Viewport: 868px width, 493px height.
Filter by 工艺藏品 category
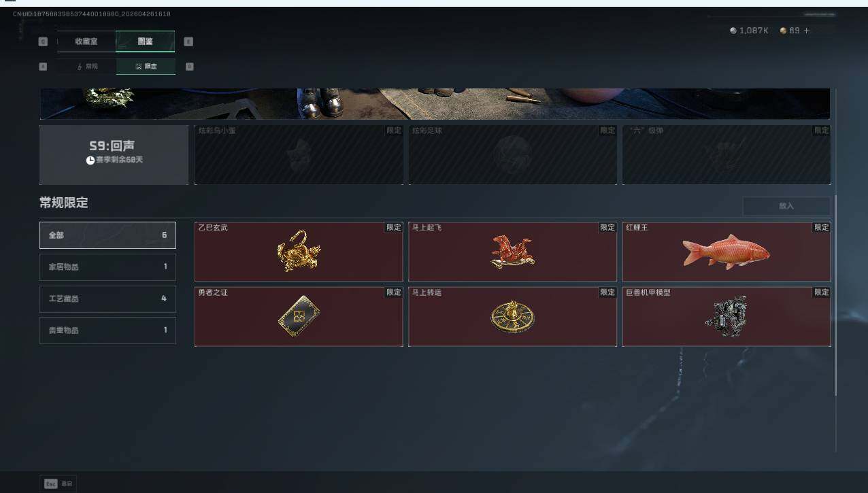(107, 299)
